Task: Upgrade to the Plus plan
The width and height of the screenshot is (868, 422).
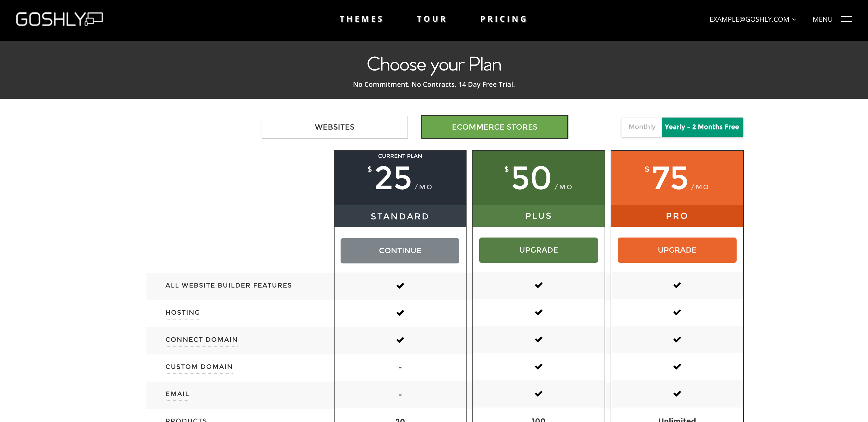Action: (x=539, y=250)
